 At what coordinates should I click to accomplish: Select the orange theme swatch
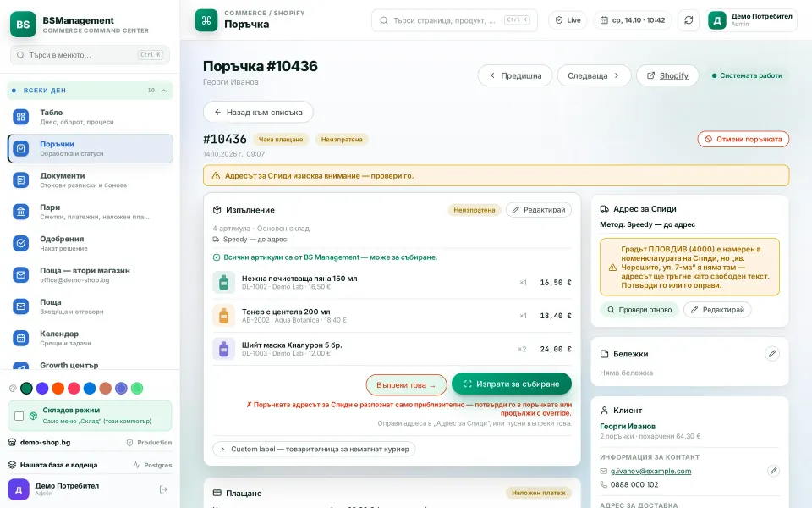pos(58,389)
